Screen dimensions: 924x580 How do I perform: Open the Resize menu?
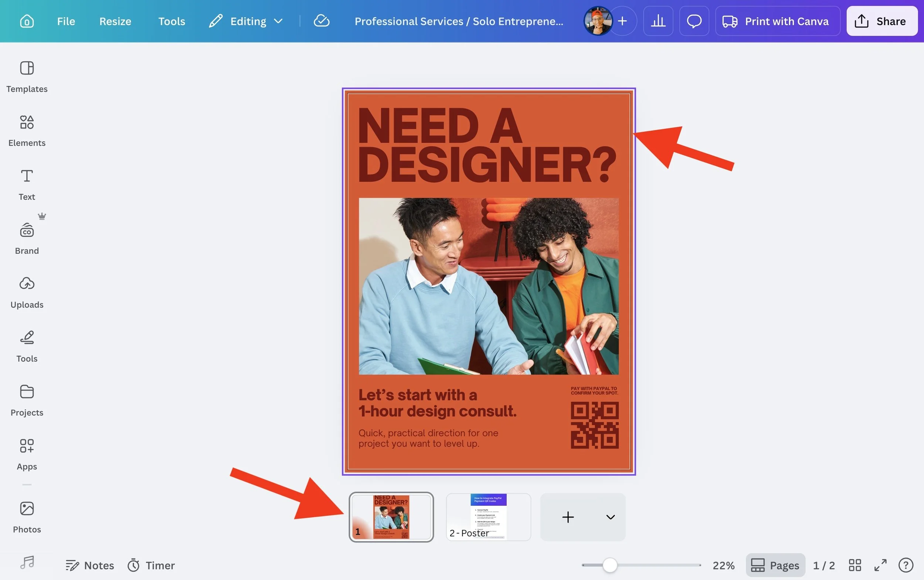point(115,21)
